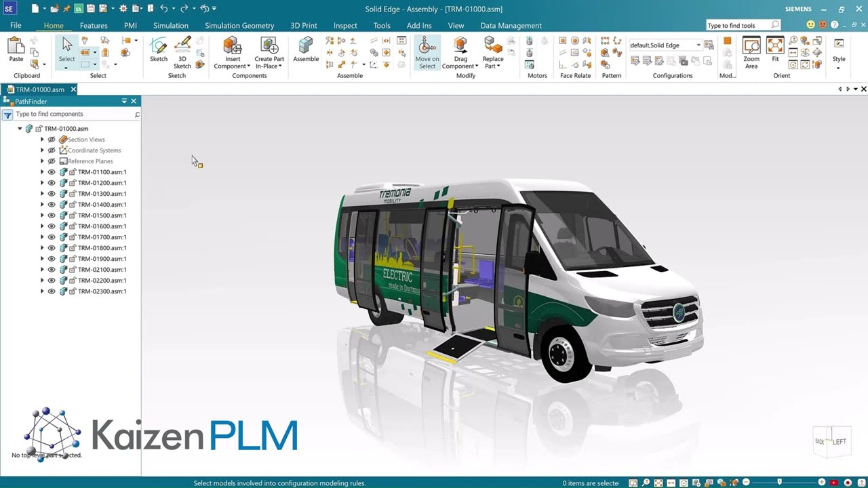Show the Section Views node
This screenshot has width=868, height=488.
(52, 140)
